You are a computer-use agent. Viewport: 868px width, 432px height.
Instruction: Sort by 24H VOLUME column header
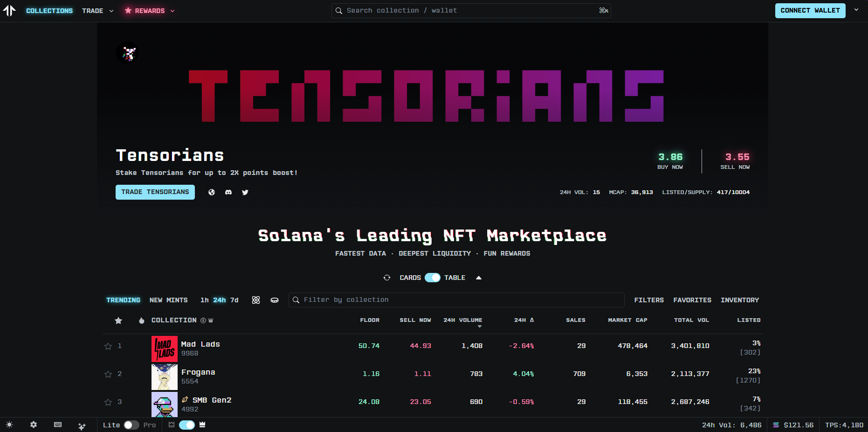point(463,320)
